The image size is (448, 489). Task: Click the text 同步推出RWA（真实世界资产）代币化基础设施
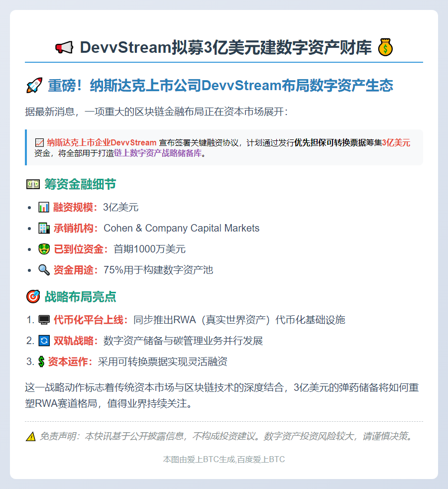click(239, 320)
